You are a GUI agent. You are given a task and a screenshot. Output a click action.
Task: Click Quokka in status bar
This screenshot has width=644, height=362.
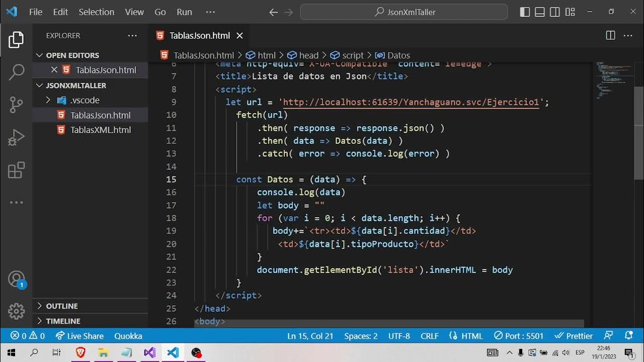pyautogui.click(x=128, y=336)
